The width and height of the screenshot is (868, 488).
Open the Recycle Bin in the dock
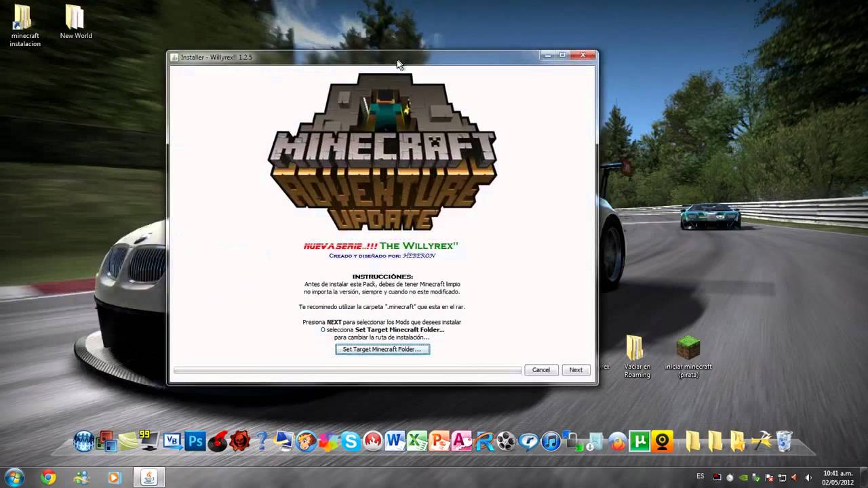[x=784, y=441]
